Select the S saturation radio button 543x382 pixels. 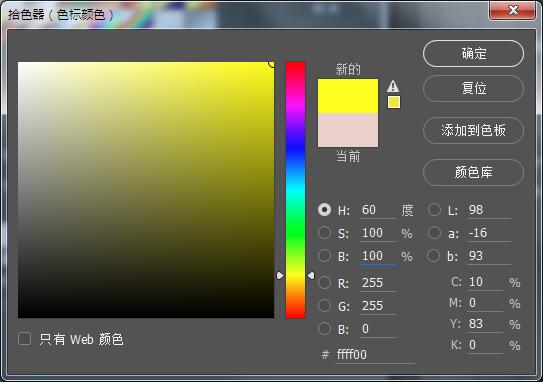pyautogui.click(x=324, y=233)
